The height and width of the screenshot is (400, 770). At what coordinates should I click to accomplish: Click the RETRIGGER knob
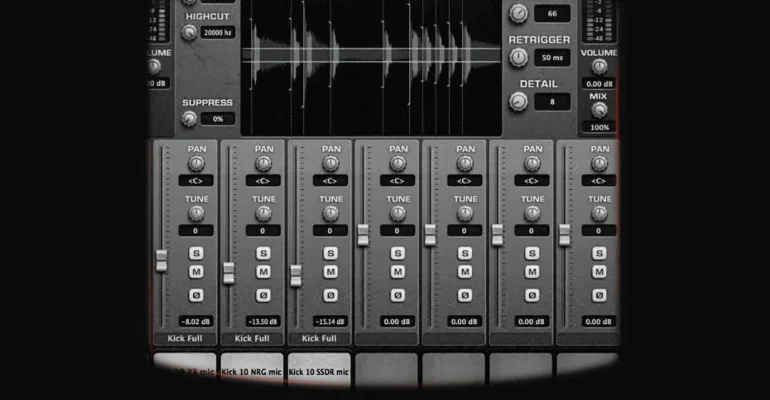518,57
